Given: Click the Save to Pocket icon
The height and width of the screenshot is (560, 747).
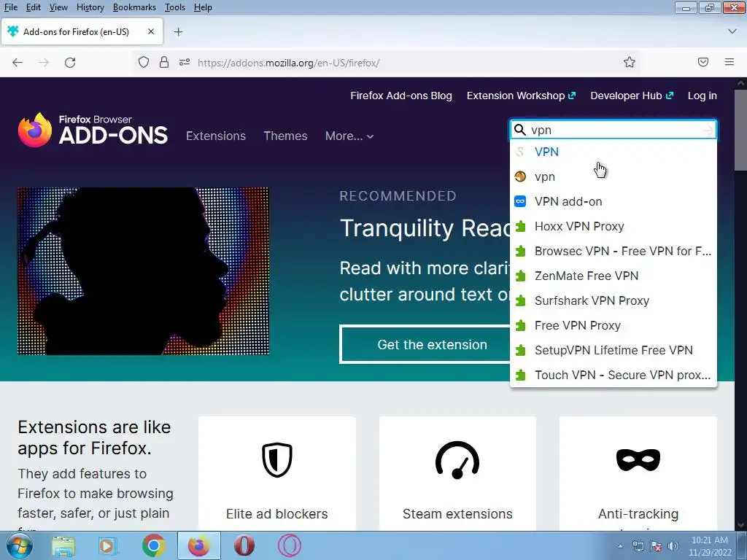Looking at the screenshot, I should tap(703, 62).
